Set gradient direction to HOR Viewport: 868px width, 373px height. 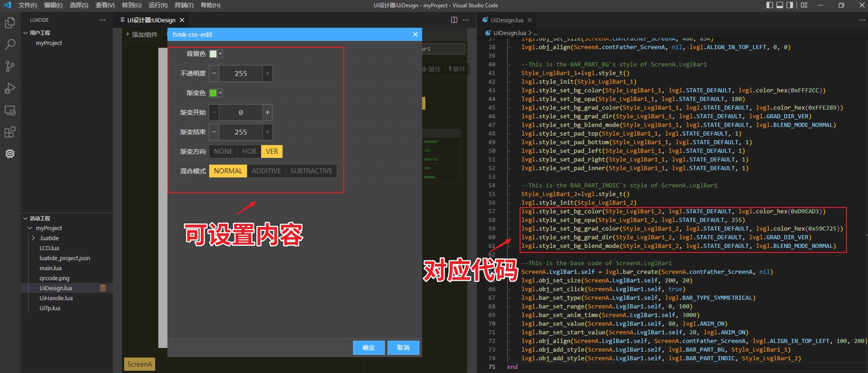tap(249, 151)
